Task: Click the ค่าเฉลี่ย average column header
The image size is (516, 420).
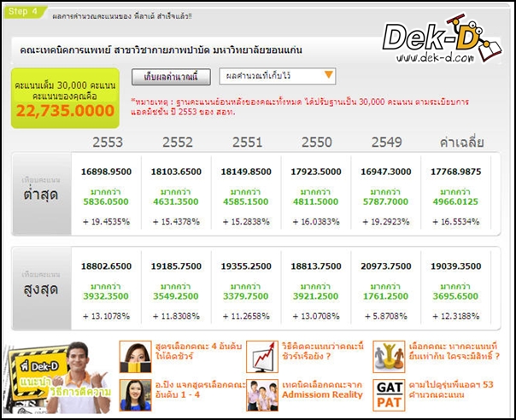Action: (461, 141)
